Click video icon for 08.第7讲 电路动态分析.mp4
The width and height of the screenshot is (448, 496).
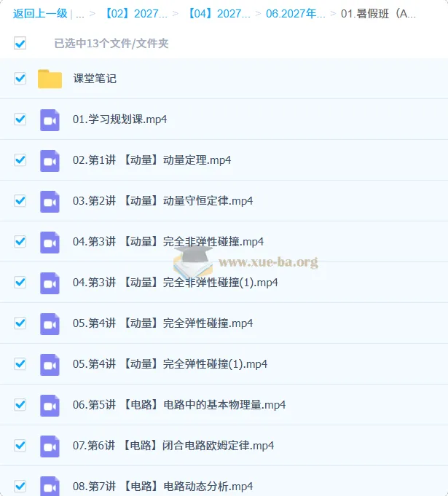[x=50, y=487]
